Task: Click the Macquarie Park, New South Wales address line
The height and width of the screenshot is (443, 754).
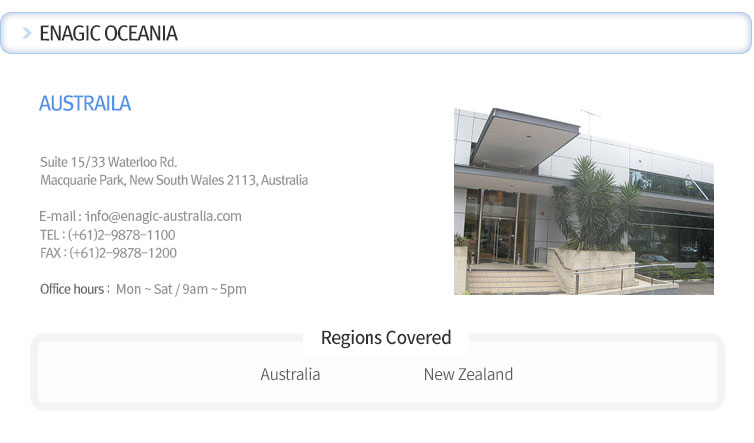Action: [x=174, y=180]
